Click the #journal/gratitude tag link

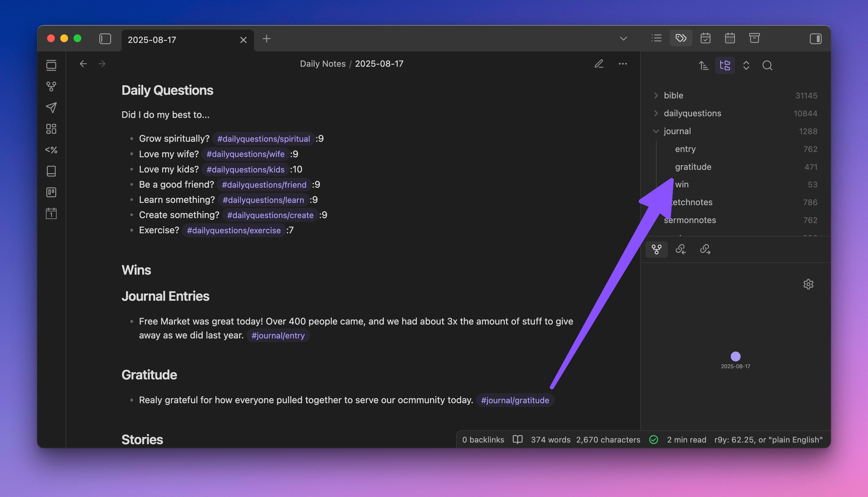(515, 400)
